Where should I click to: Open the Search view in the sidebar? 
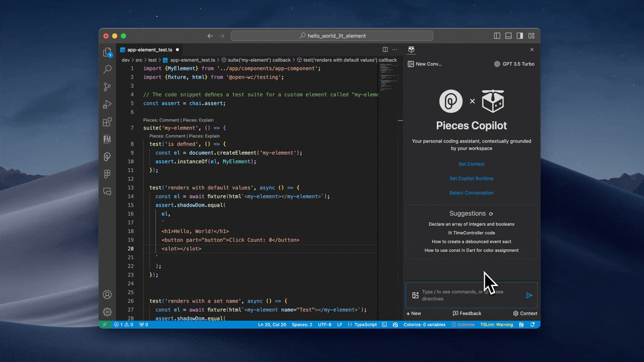[107, 69]
